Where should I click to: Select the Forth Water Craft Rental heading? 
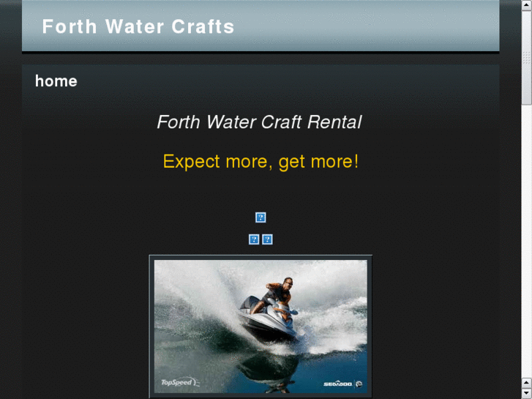260,122
